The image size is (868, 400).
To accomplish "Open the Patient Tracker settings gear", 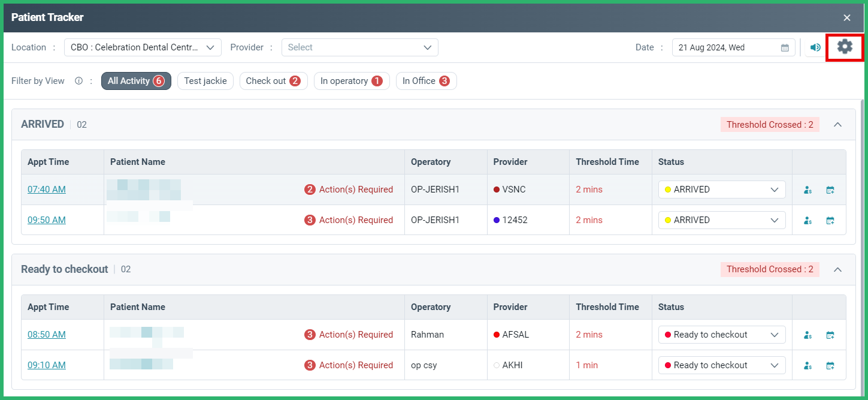I will pyautogui.click(x=845, y=46).
